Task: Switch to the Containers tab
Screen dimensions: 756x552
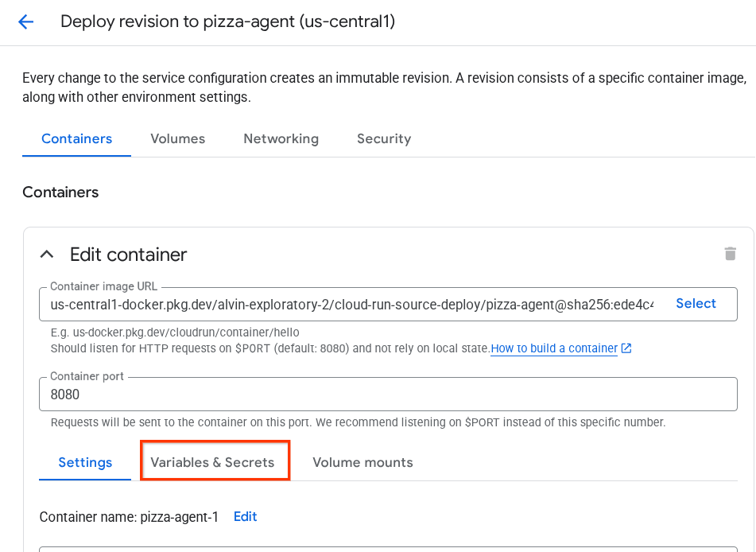Action: (x=76, y=138)
